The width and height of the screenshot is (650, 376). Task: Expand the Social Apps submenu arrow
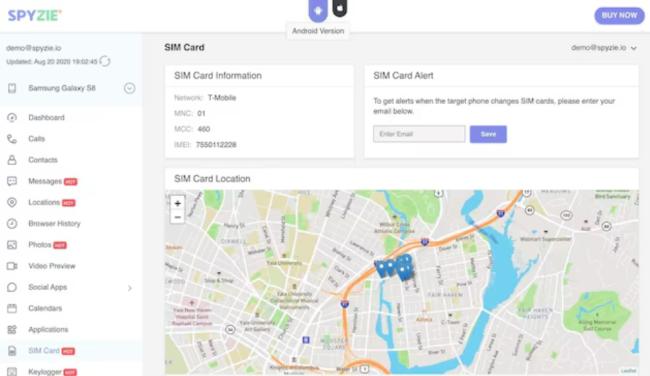click(130, 288)
